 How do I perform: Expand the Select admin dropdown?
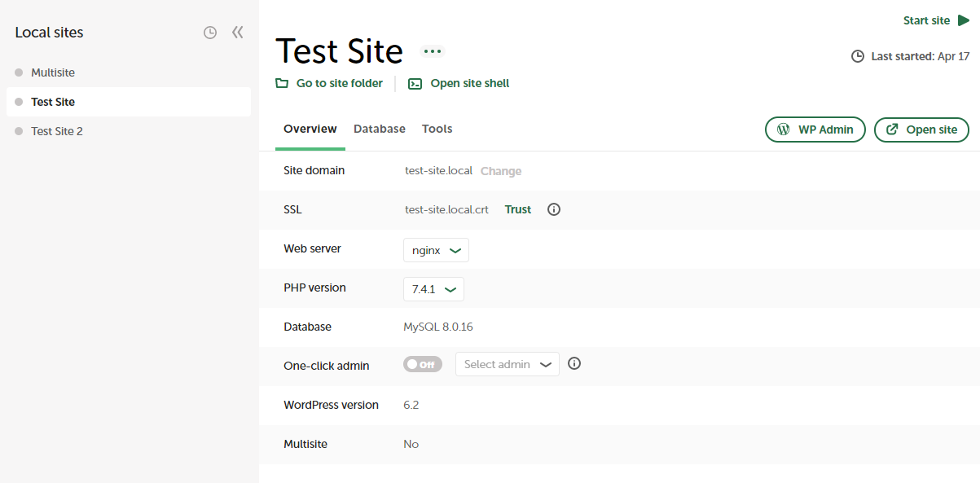[508, 364]
